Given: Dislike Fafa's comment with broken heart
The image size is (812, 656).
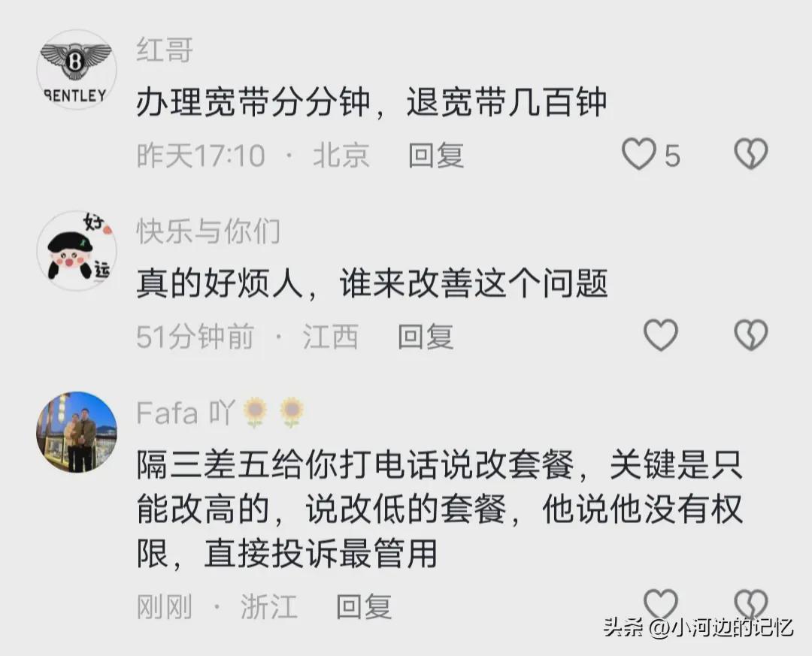Looking at the screenshot, I should coord(751,603).
